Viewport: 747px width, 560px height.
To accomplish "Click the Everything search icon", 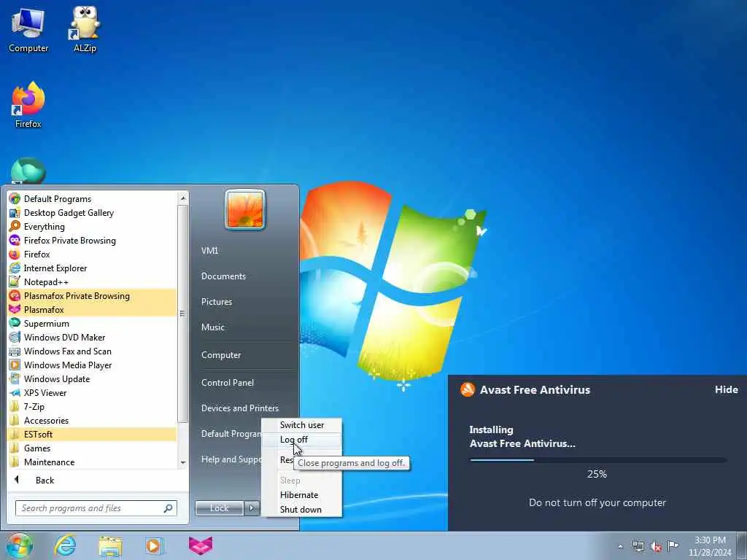I will 15,227.
